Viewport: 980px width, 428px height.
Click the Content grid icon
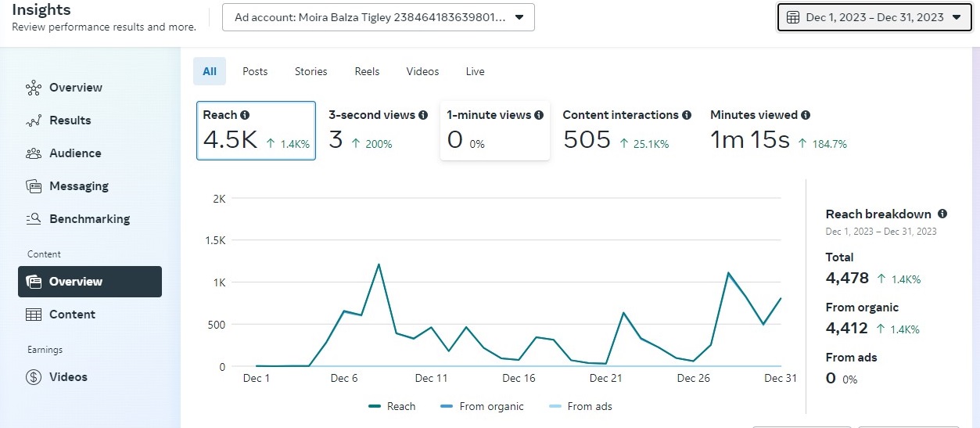[x=33, y=315]
